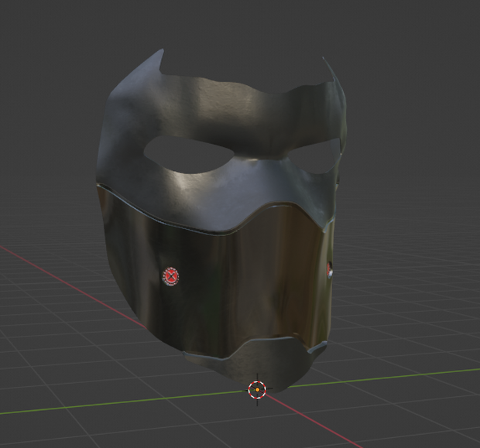Viewport: 480px width, 448px height.
Task: Click inside the right eye hole
Action: tap(323, 158)
